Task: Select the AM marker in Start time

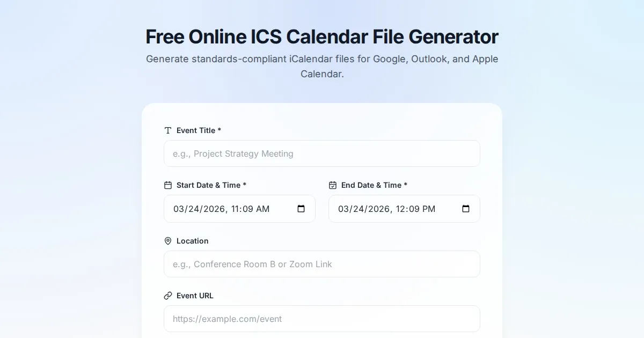Action: 263,209
